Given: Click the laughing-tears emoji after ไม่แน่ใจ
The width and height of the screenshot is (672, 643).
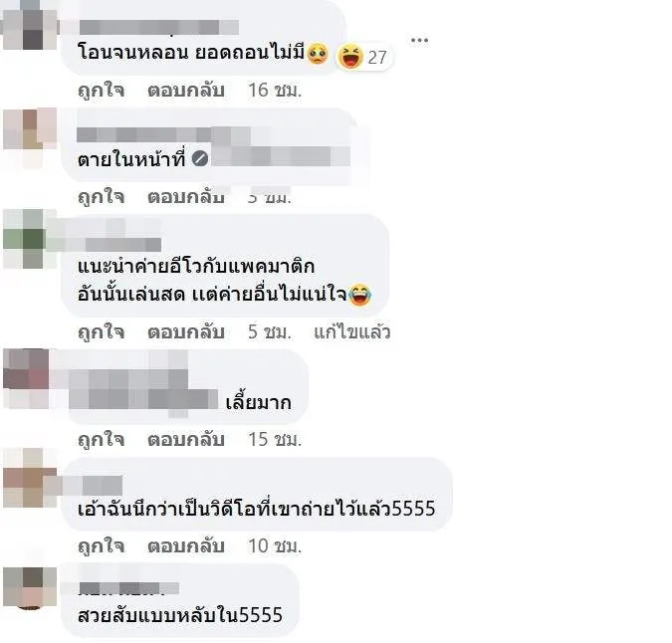Looking at the screenshot, I should (x=359, y=295).
